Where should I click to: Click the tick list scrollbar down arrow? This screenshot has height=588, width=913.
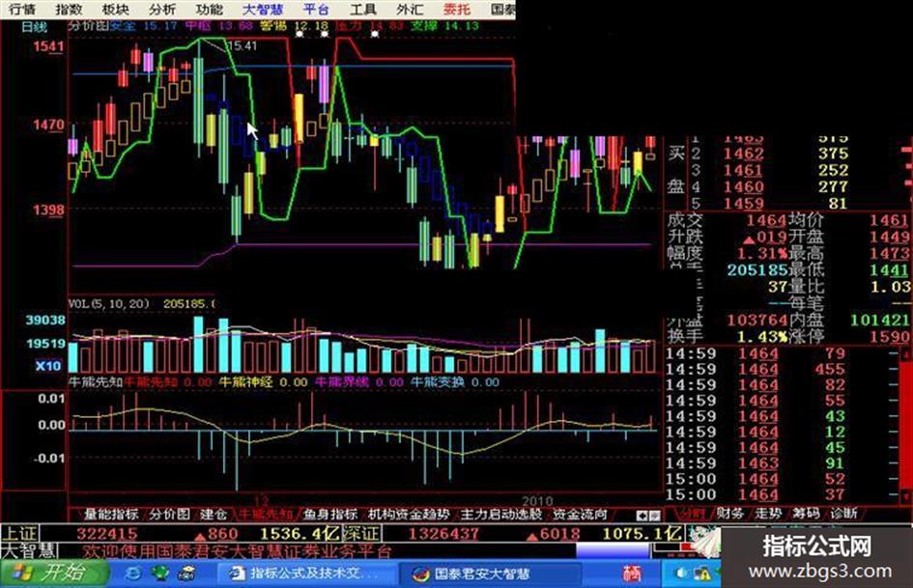point(905,496)
